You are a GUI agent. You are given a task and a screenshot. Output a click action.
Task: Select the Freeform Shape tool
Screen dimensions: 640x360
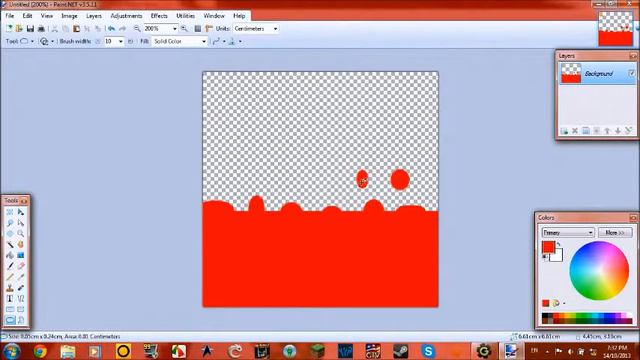point(20,320)
